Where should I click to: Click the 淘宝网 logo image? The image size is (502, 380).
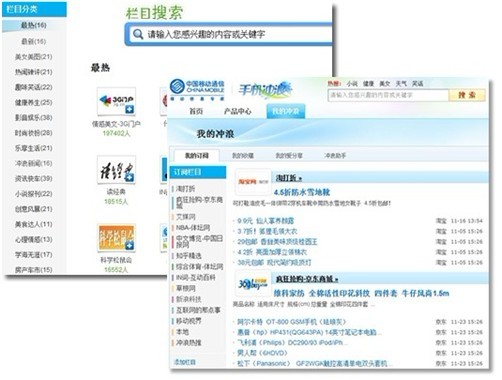tap(253, 182)
